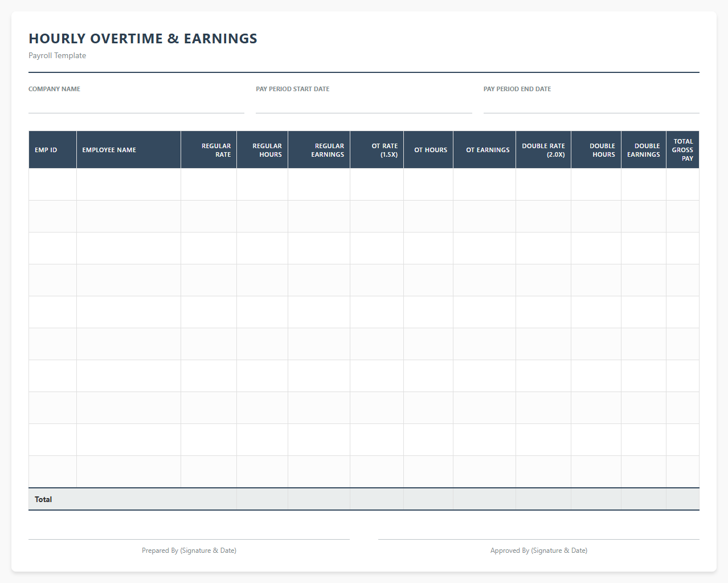Screen dimensions: 728x583
Task: Select the Double Rate (2.0X) header
Action: click(543, 150)
